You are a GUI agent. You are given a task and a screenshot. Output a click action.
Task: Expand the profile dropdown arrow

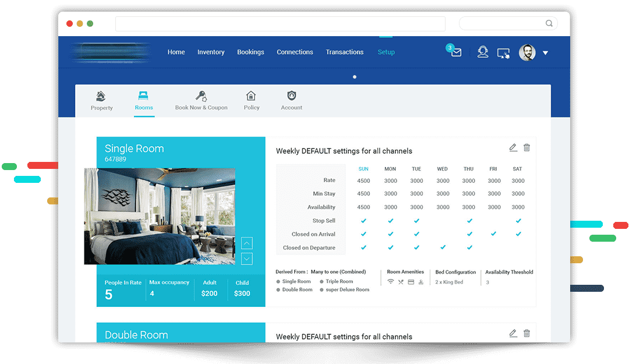pos(546,53)
